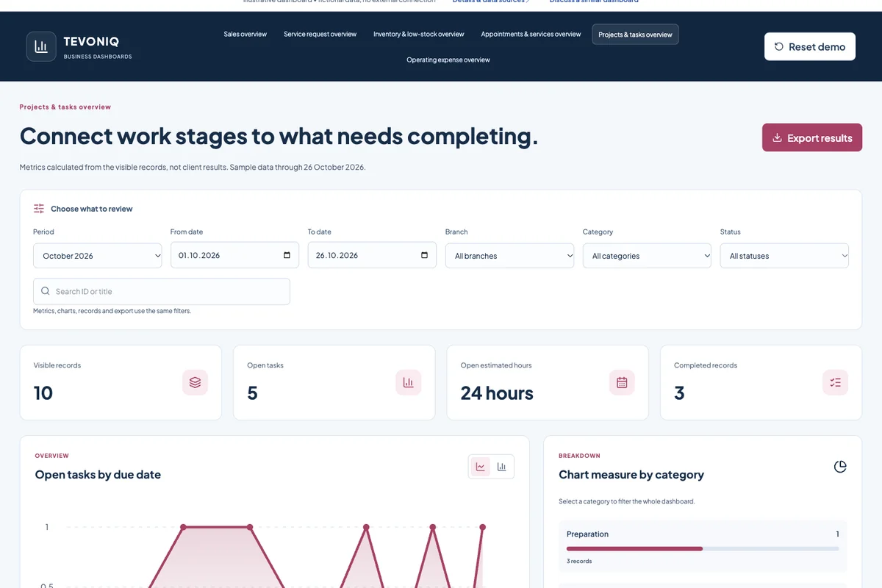Switch chart to bar view
Image resolution: width=882 pixels, height=588 pixels.
(x=502, y=467)
